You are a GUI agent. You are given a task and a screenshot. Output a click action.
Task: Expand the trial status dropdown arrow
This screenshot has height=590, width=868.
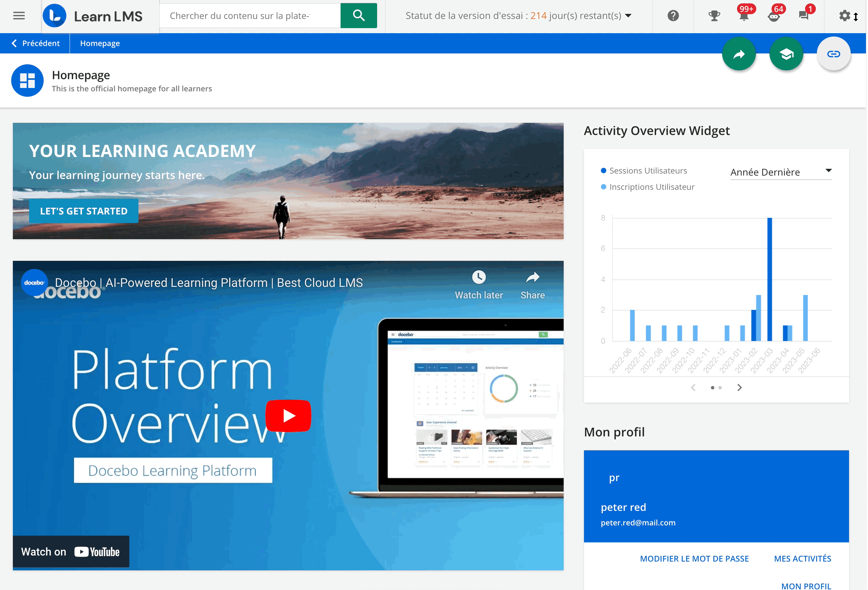[x=628, y=16]
